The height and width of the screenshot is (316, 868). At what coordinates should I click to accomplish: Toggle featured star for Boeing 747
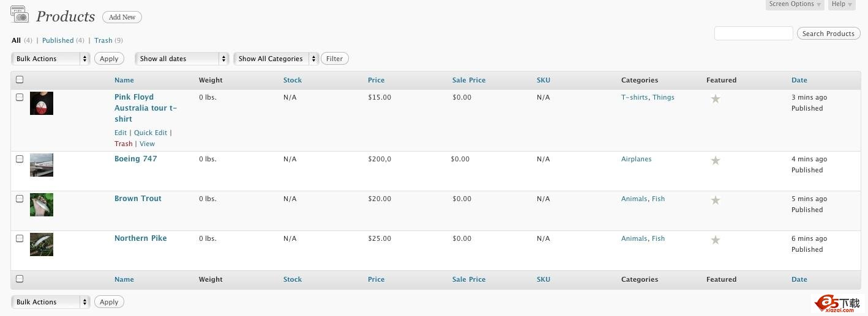pos(715,160)
